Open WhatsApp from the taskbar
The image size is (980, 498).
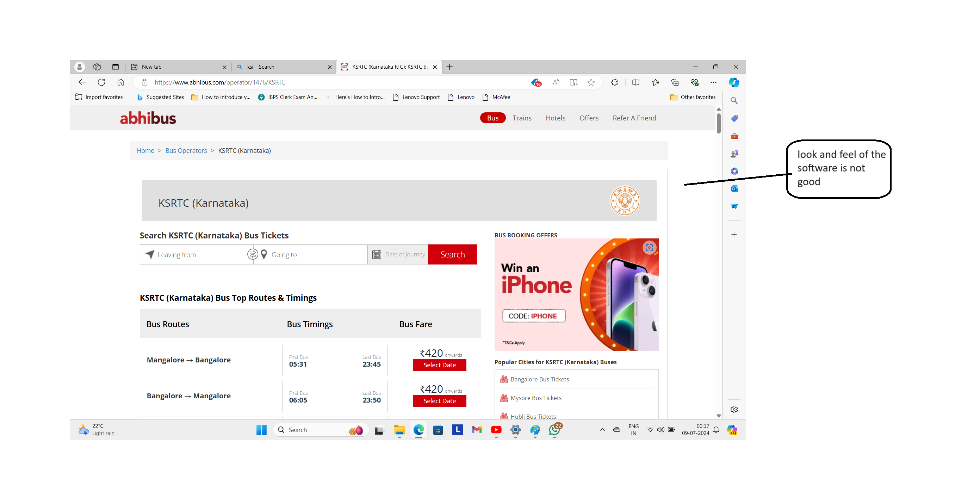pos(554,430)
